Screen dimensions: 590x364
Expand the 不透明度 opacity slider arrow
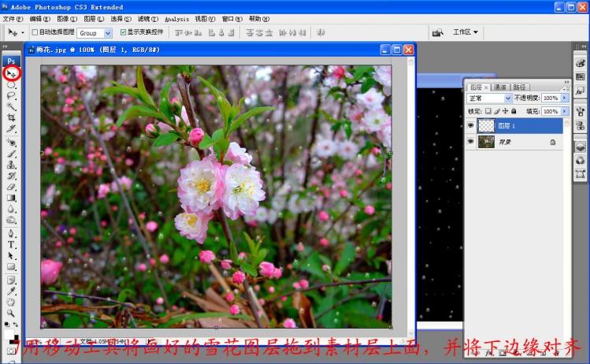tap(564, 98)
